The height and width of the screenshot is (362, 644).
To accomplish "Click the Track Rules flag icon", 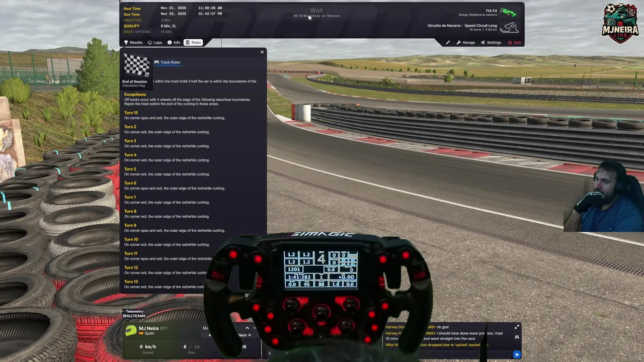I will pyautogui.click(x=156, y=62).
